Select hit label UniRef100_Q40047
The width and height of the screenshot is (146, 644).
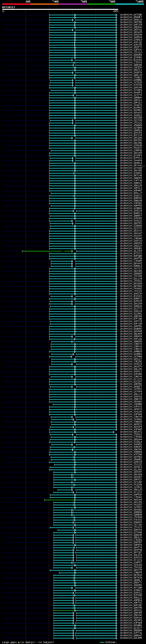click(131, 233)
